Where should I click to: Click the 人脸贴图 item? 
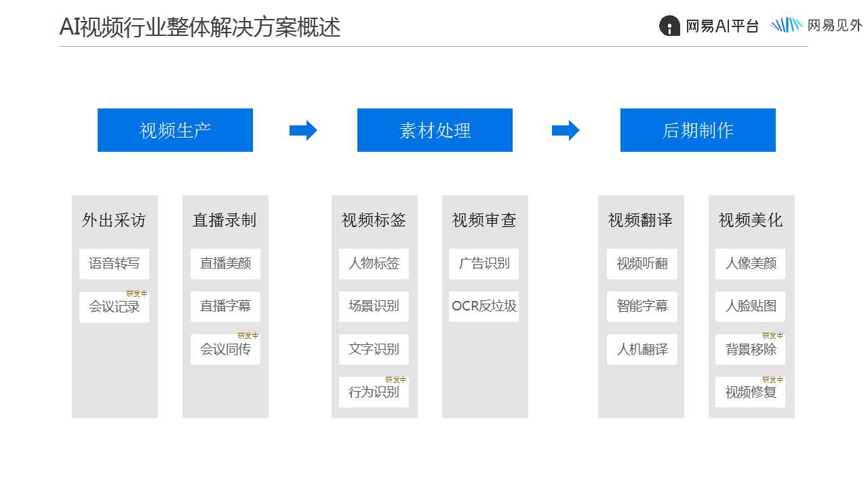tap(751, 306)
